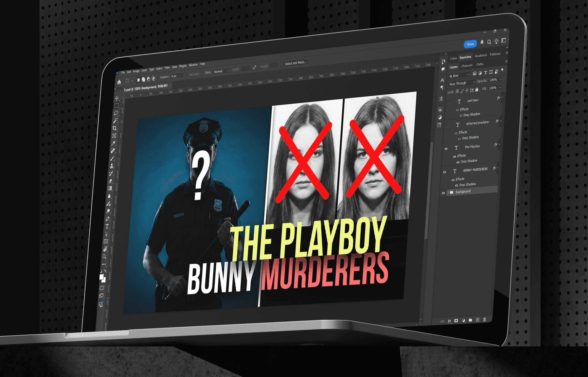Open the Filter menu
The width and height of the screenshot is (588, 377).
pos(167,68)
